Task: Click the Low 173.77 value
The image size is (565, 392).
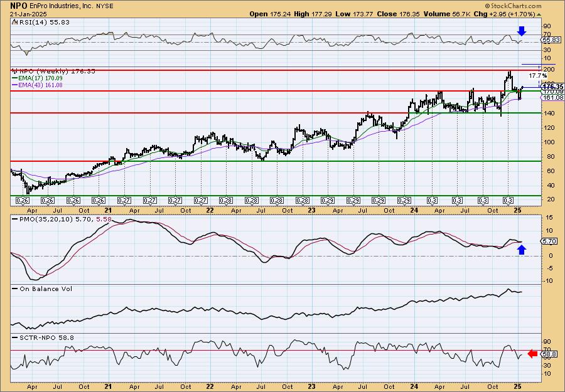Action: pos(354,14)
